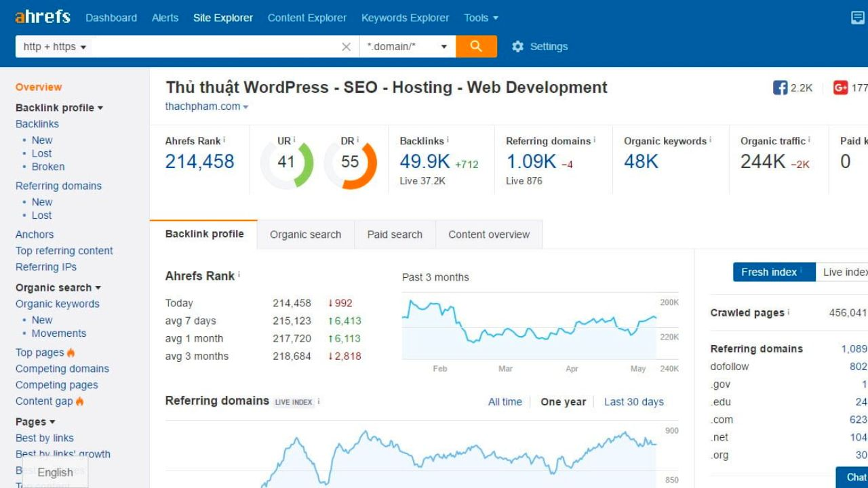The height and width of the screenshot is (488, 868).
Task: Open Site Explorer in the top navigation
Action: (x=223, y=18)
